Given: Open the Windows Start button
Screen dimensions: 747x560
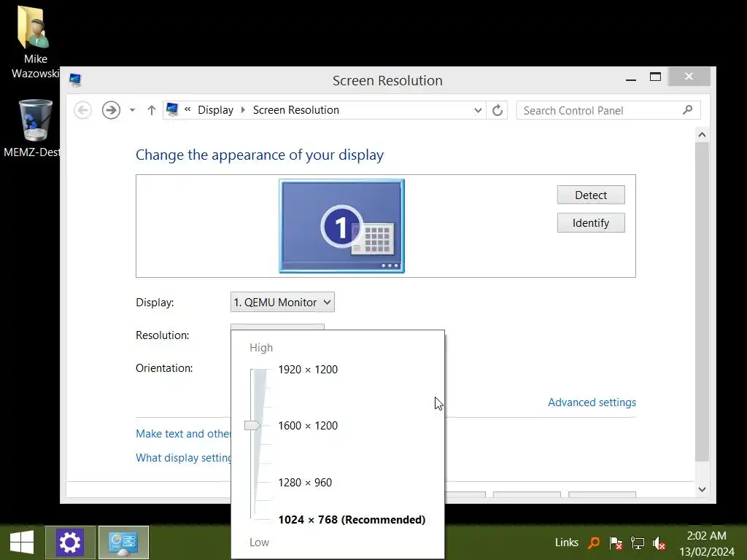Looking at the screenshot, I should click(x=22, y=542).
